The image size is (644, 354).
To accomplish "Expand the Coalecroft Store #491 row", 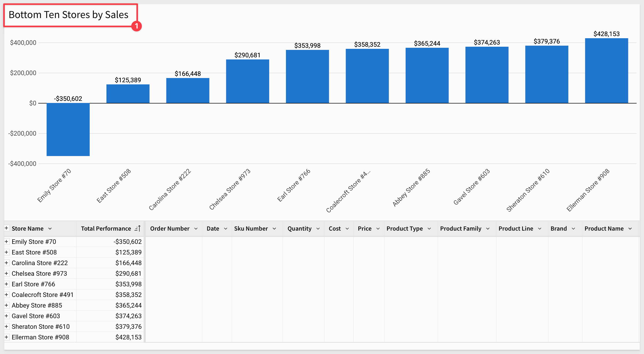I will (x=6, y=295).
